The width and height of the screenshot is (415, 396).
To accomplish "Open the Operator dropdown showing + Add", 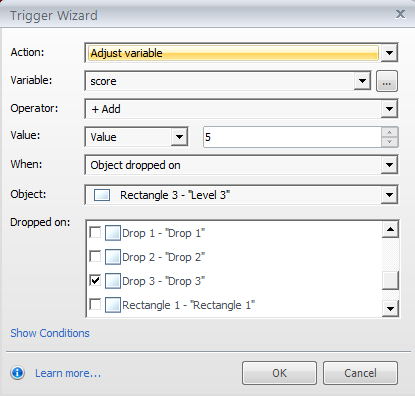I will (241, 109).
